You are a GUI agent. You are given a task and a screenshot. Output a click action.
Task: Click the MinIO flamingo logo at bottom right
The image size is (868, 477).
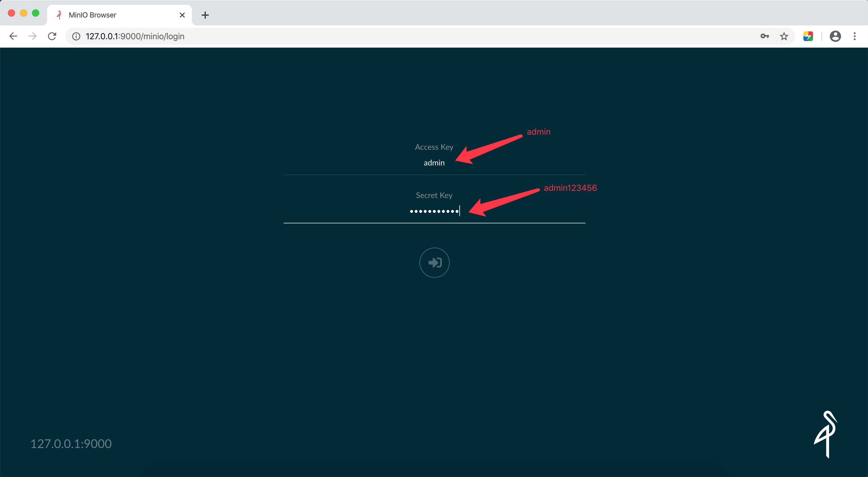[826, 434]
